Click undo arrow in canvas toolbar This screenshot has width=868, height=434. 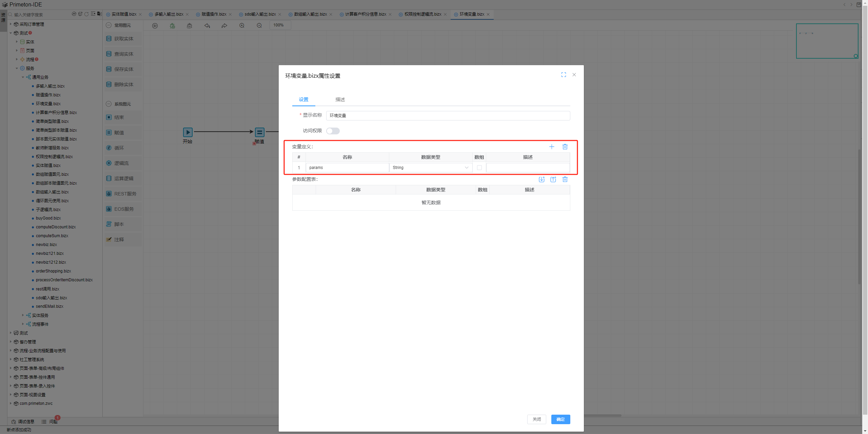pos(207,25)
